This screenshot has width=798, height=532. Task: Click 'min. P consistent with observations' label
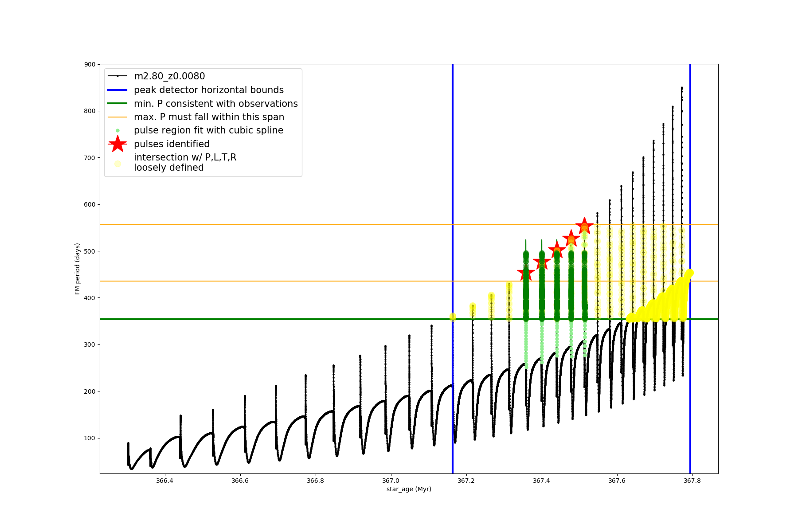pos(215,104)
